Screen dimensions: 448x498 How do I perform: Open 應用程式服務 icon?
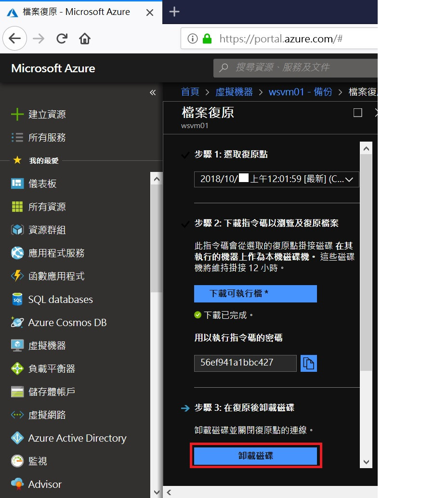pos(17,253)
